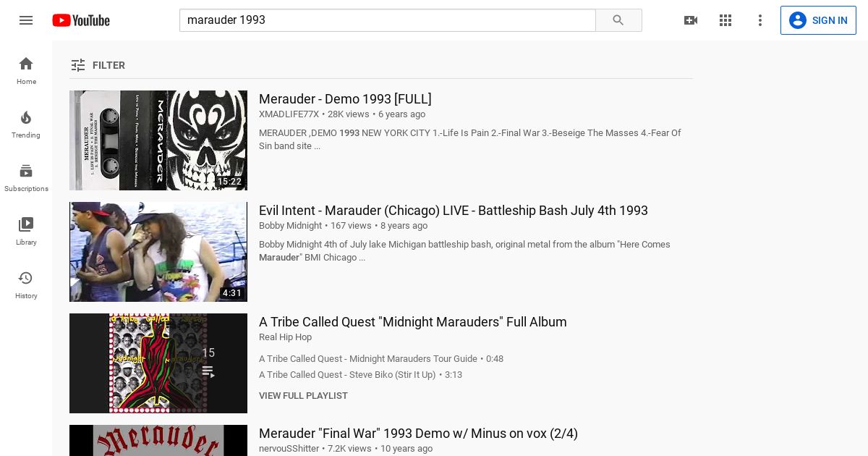Screen dimensions: 868x456
Task: Open Library in the sidebar
Action: (26, 231)
